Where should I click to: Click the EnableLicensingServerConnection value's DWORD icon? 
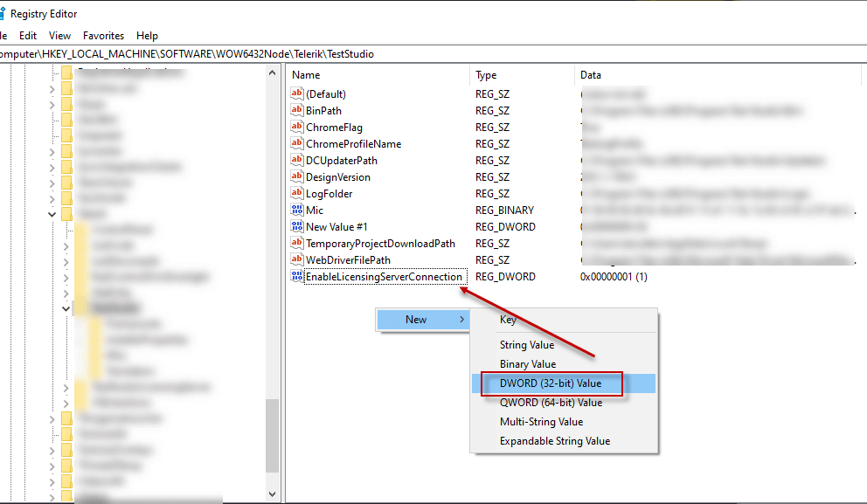297,276
